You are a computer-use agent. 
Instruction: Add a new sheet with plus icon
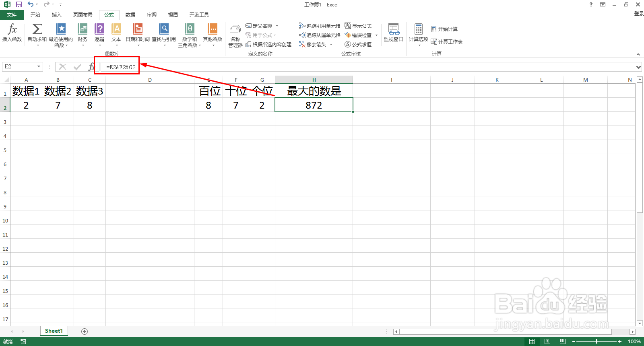click(x=85, y=331)
